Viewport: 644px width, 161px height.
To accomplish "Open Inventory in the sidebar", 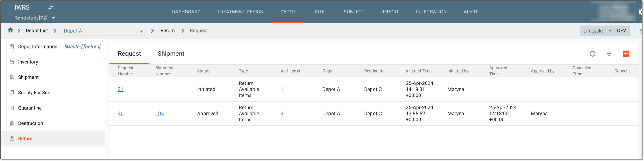I will pyautogui.click(x=28, y=62).
